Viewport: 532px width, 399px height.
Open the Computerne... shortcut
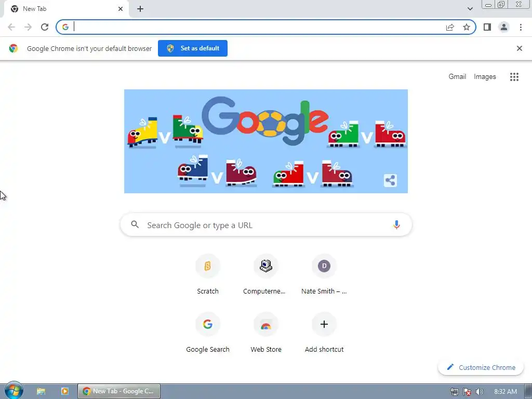point(266,274)
